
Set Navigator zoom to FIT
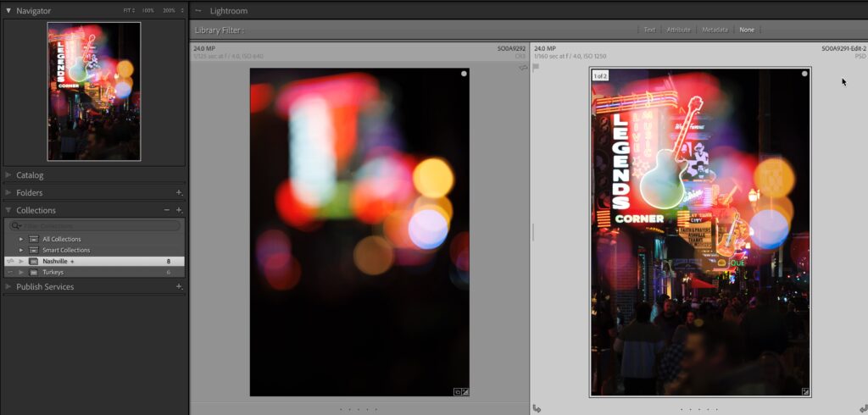coord(129,10)
